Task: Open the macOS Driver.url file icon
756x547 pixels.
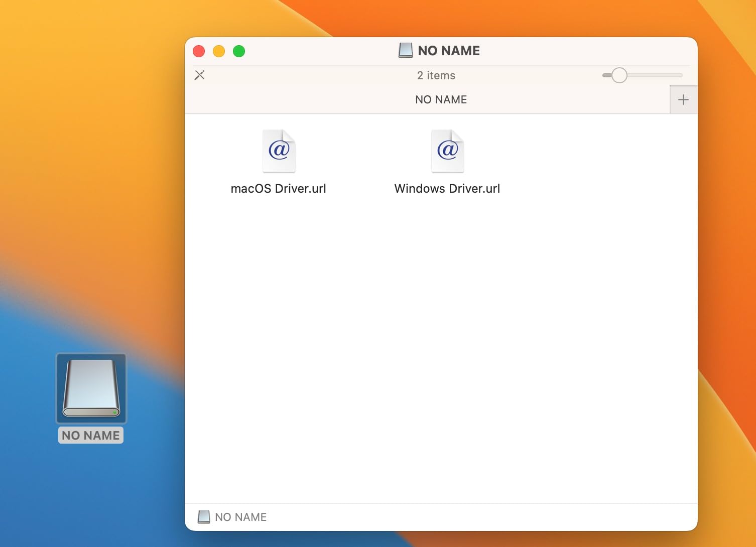Action: pyautogui.click(x=279, y=151)
